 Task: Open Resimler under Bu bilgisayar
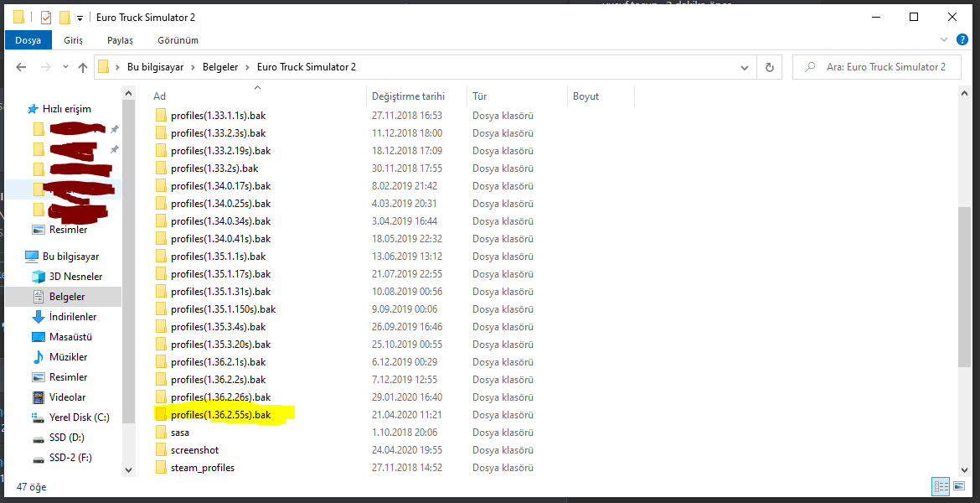point(68,377)
